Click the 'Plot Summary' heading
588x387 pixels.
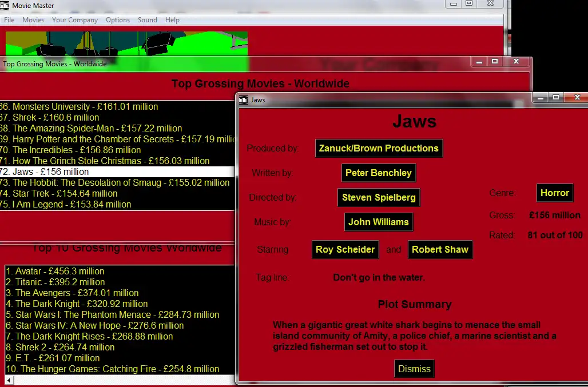pos(414,304)
